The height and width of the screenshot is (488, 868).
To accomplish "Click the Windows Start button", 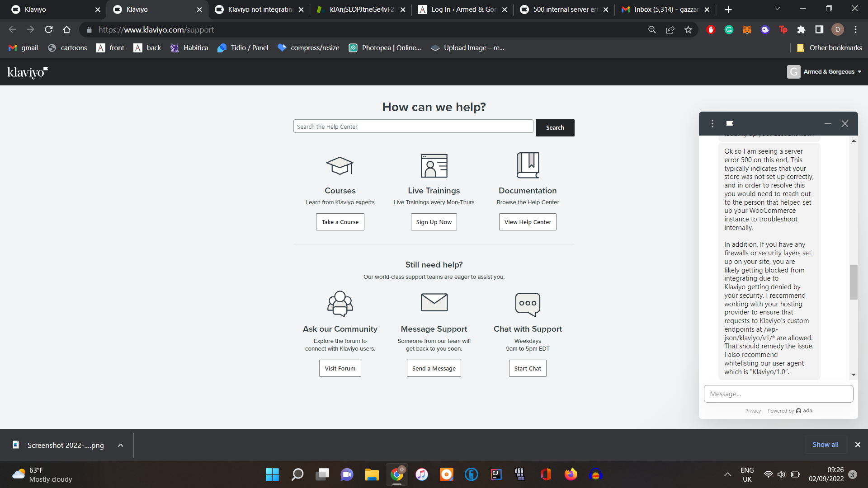I will coord(272,474).
